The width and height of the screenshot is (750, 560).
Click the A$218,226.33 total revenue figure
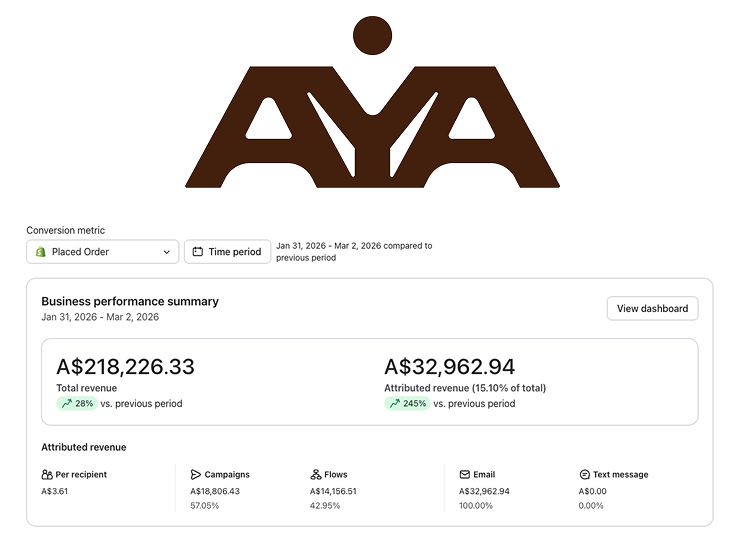(x=125, y=367)
